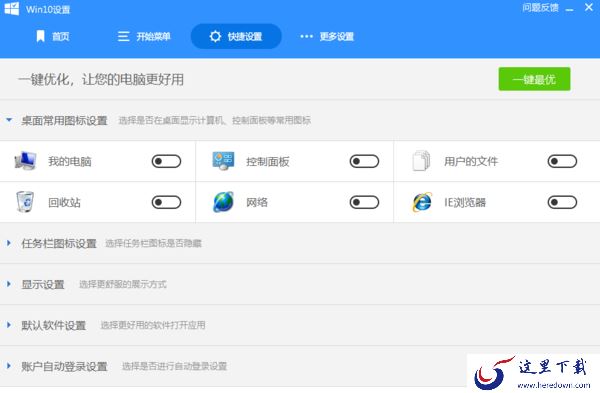Click the 网络 label text
The image size is (600, 393).
pos(257,202)
